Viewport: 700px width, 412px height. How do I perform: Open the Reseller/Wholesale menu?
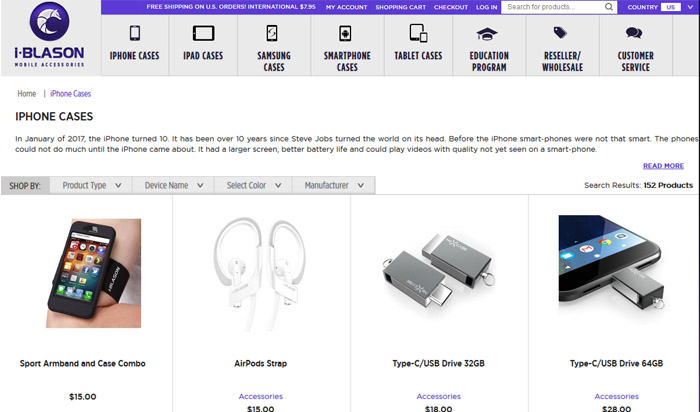coord(562,61)
